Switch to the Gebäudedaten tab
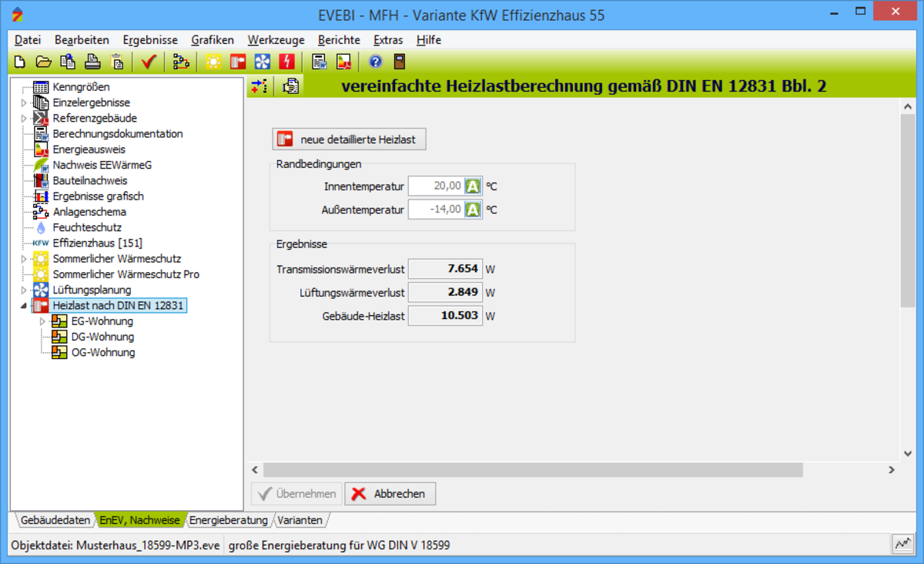924x564 pixels. click(x=55, y=520)
